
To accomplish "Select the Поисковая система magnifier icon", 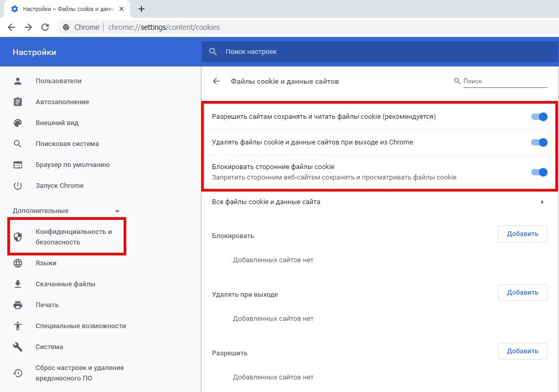I will tap(17, 143).
